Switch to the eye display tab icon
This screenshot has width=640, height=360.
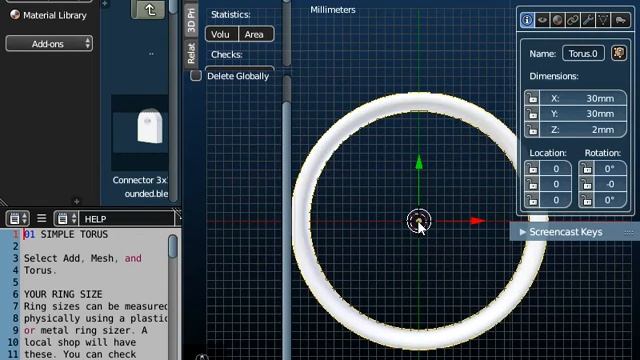pos(542,20)
